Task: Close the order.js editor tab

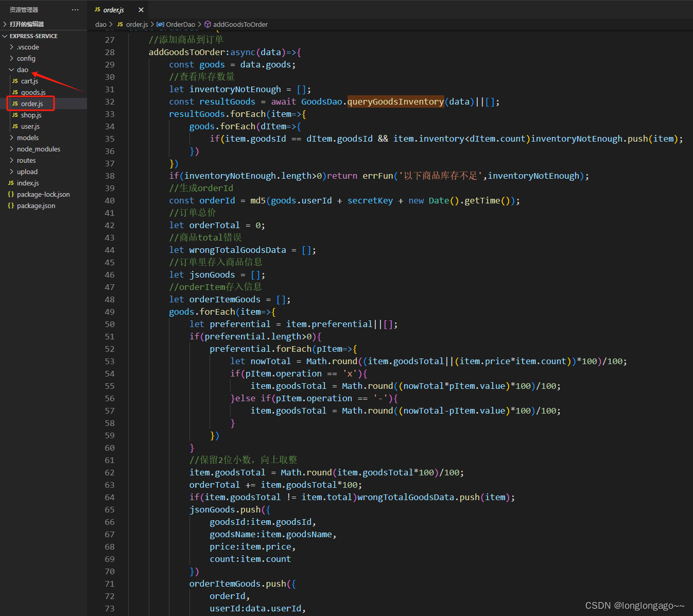Action: pos(141,10)
